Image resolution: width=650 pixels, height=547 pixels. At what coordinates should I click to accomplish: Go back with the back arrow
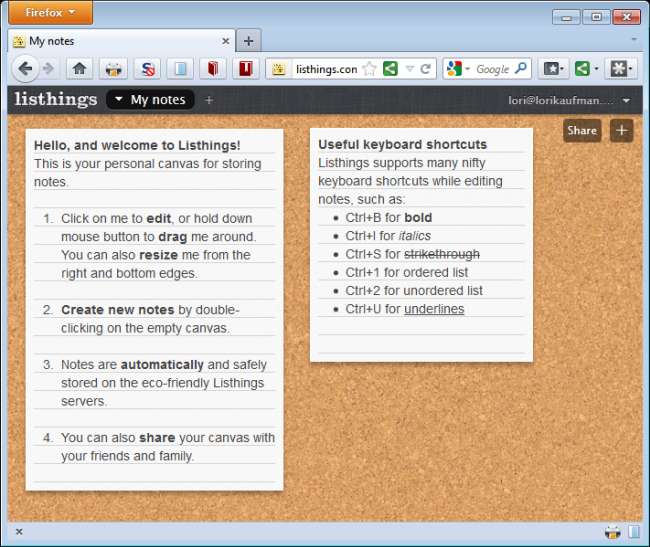click(x=25, y=68)
